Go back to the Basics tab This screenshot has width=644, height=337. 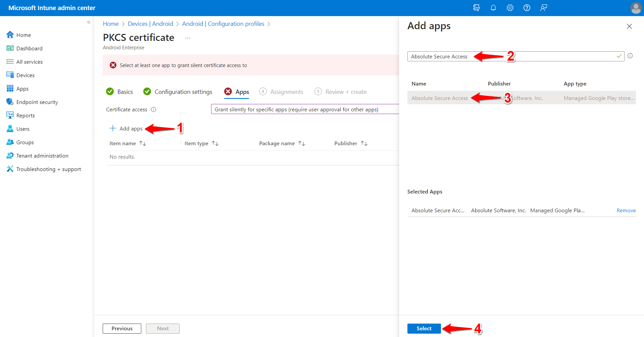pyautogui.click(x=125, y=92)
